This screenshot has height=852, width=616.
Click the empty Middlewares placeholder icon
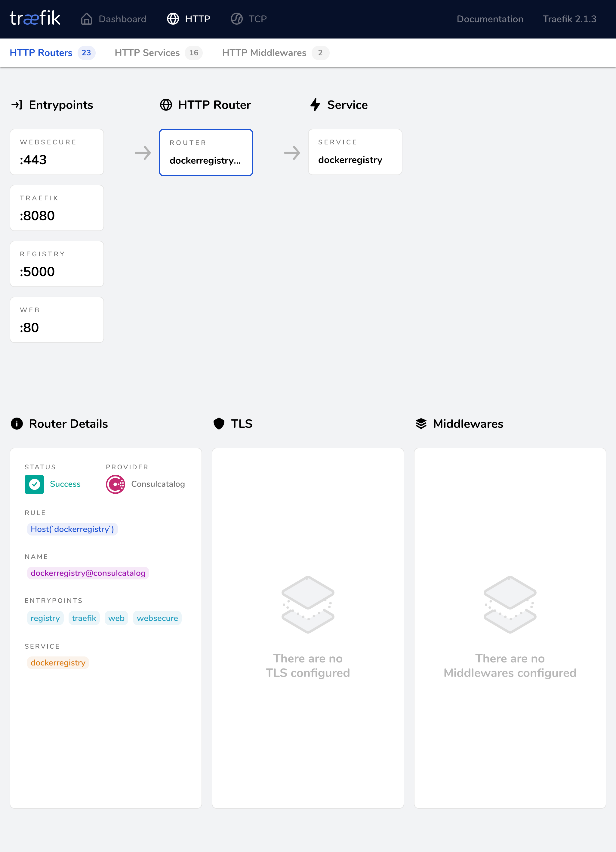(x=510, y=604)
